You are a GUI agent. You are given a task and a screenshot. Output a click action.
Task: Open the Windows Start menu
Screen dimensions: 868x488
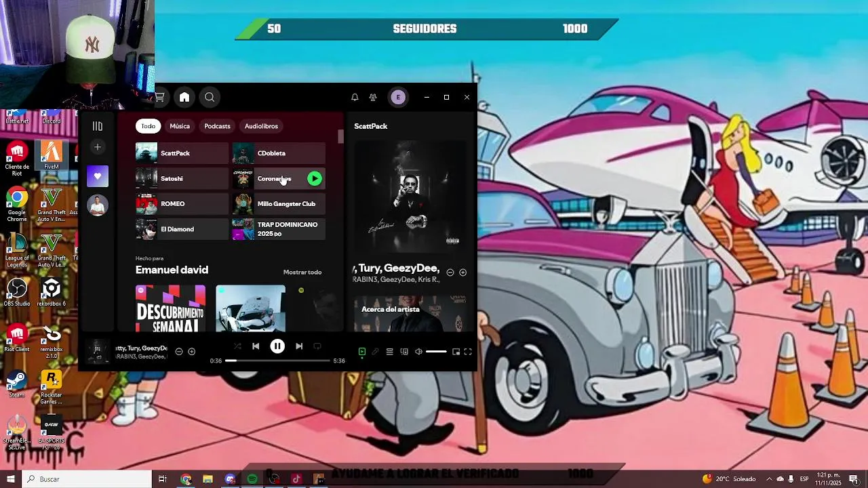tap(10, 479)
